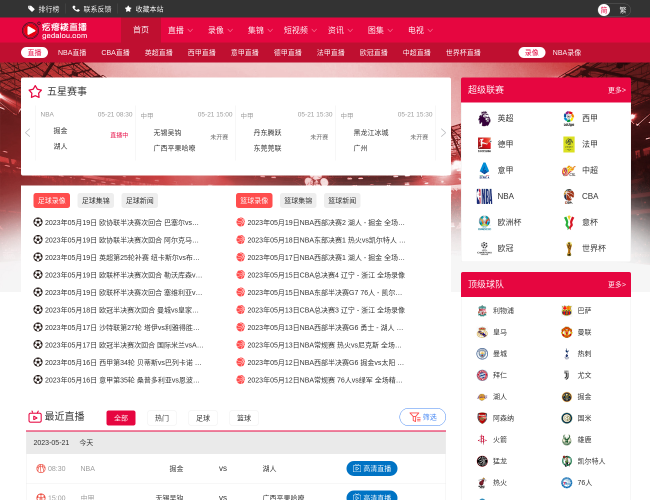
Task: Open the 欧冠 Champions League logo
Action: (x=484, y=248)
